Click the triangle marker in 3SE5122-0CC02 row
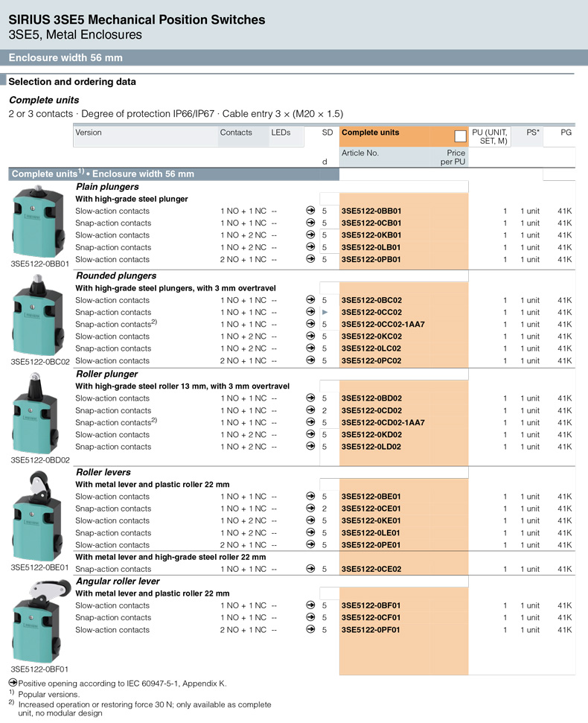Screen dimensions: 588x723 [325, 313]
